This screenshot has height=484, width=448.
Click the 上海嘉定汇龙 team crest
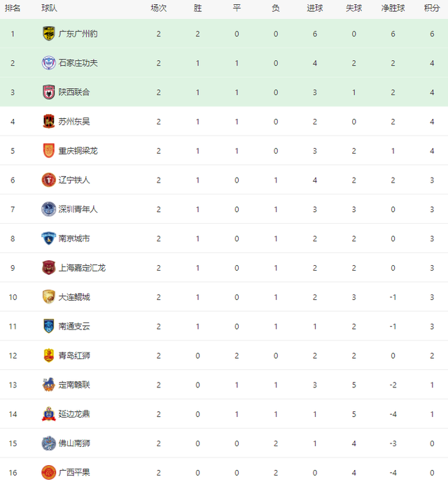point(48,268)
